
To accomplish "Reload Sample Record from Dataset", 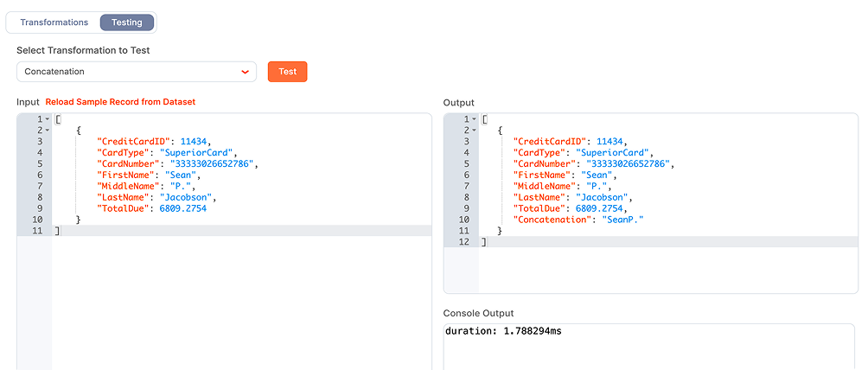I will pos(120,102).
